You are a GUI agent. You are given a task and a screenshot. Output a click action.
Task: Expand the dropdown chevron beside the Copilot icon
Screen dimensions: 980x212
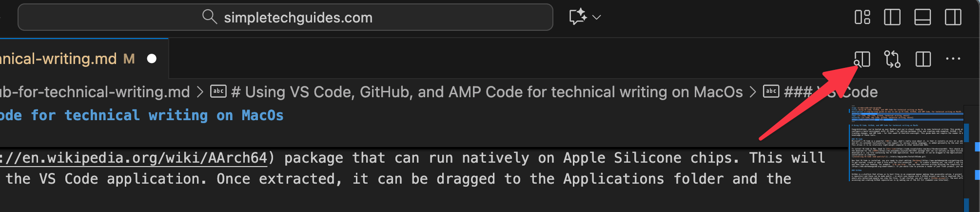(x=596, y=18)
